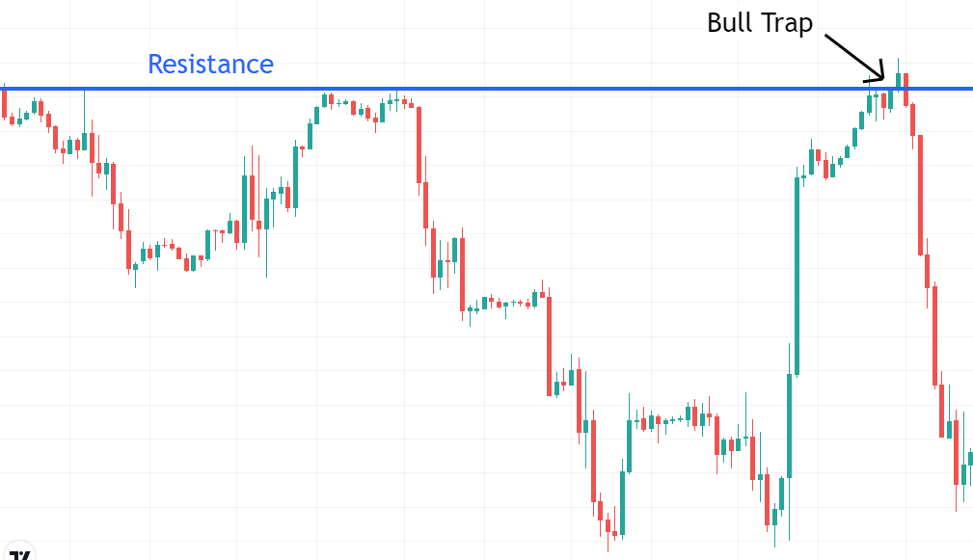973x560 pixels.
Task: Select the last green candle at right edge
Action: [970, 458]
